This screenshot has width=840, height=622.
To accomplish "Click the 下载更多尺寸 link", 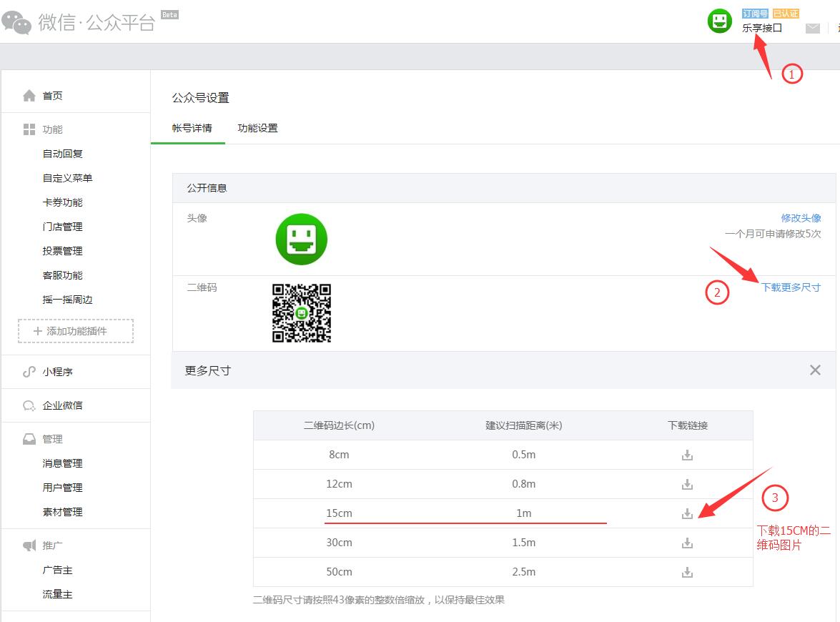I will (791, 287).
